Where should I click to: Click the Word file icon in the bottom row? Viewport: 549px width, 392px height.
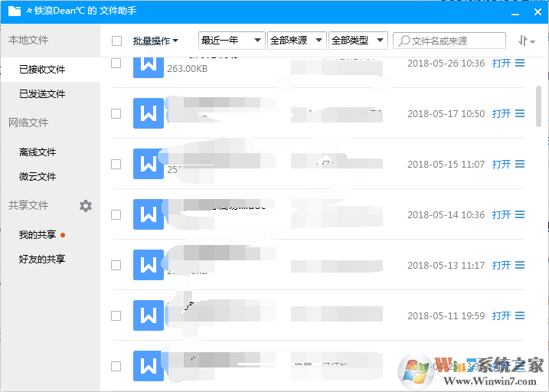pos(149,366)
